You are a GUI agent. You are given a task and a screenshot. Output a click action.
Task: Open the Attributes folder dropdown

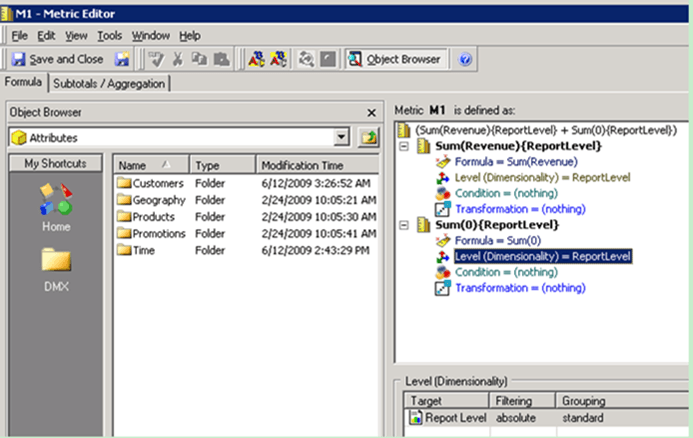(341, 137)
